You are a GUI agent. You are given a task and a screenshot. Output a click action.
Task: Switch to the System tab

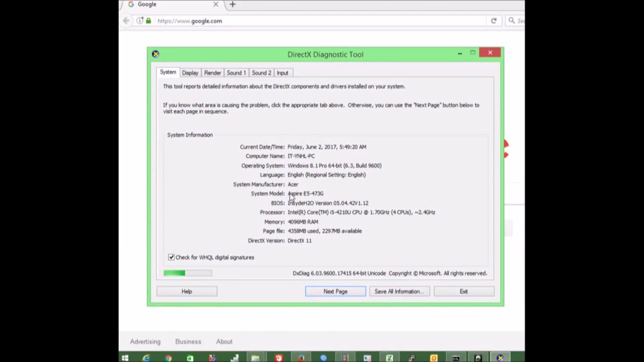tap(168, 72)
